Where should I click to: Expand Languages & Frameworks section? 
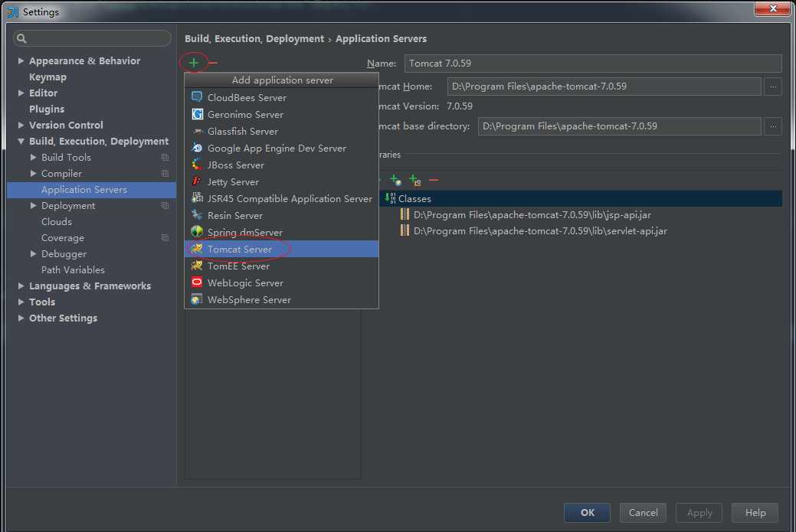[x=21, y=286]
